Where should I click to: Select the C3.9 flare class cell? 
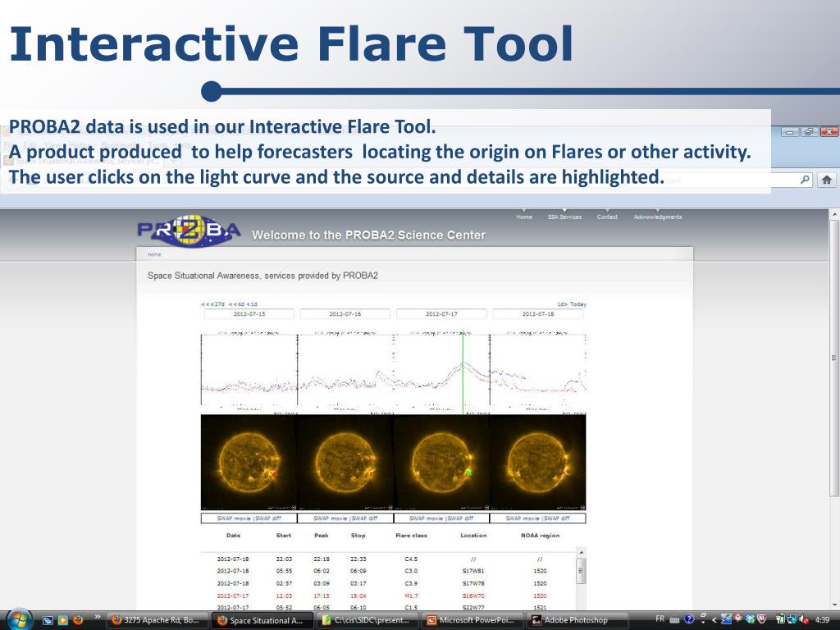(411, 583)
